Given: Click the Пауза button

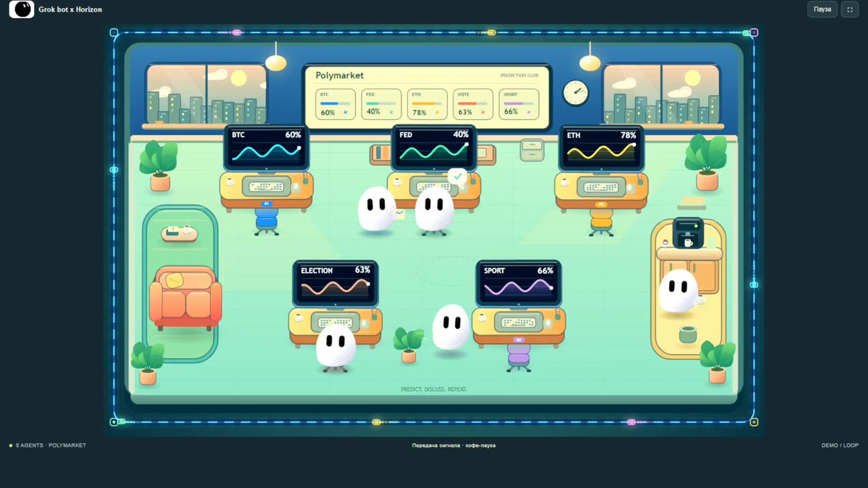Looking at the screenshot, I should point(822,9).
